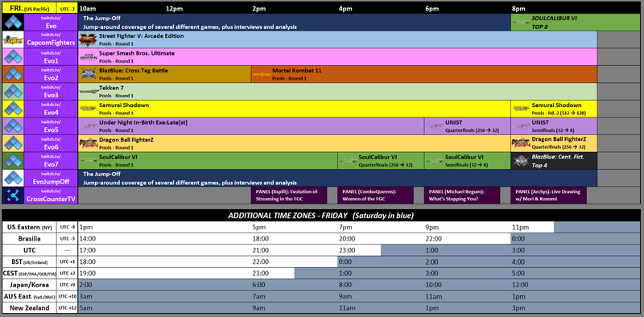Click the 8pm time column header
The image size is (644, 317).
point(518,9)
